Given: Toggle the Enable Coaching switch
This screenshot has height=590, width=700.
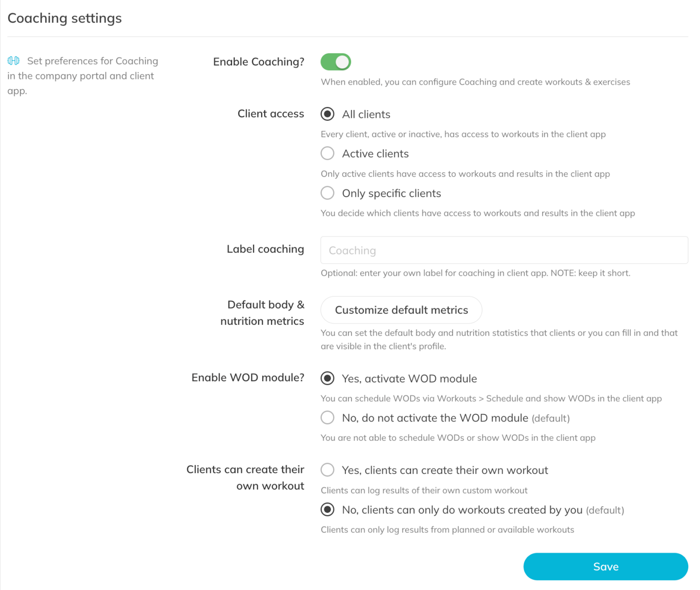Looking at the screenshot, I should tap(336, 62).
